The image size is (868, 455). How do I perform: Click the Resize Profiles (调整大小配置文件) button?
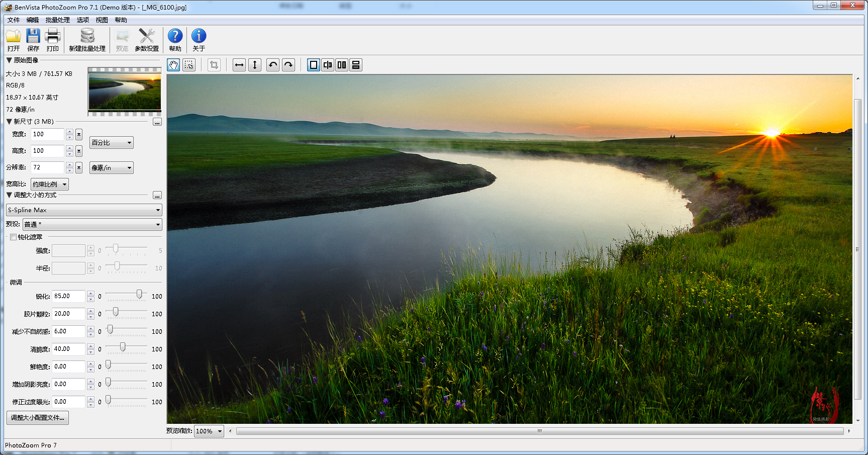tap(38, 418)
